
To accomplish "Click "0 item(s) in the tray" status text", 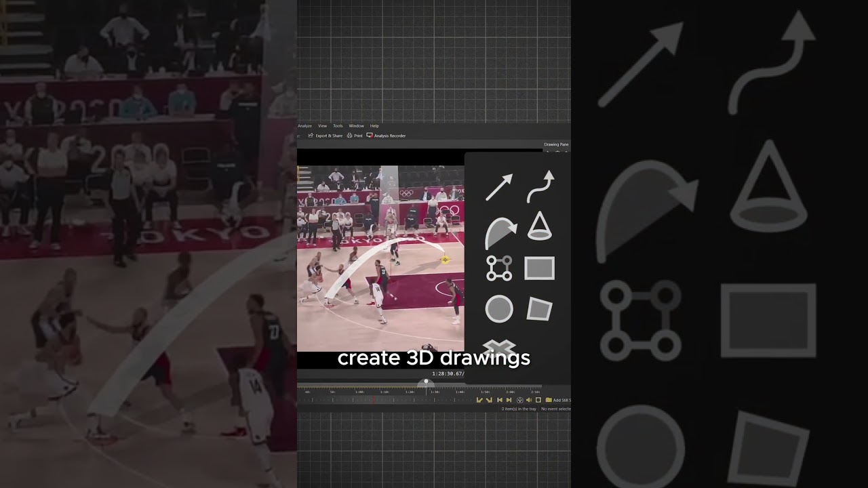I will click(519, 409).
